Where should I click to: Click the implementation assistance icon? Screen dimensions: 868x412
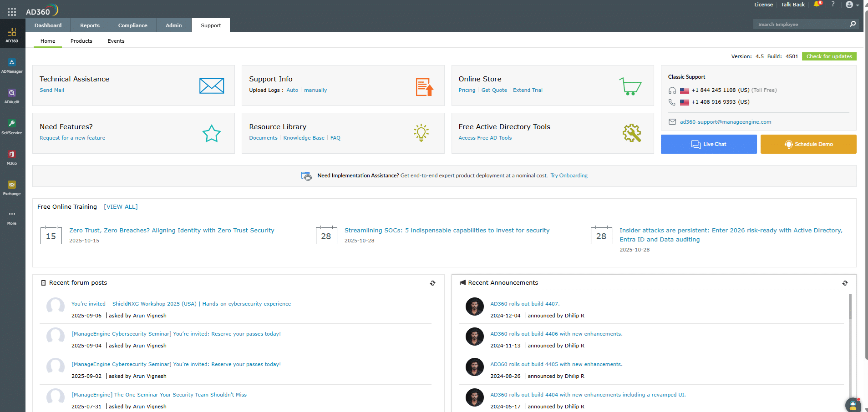307,176
